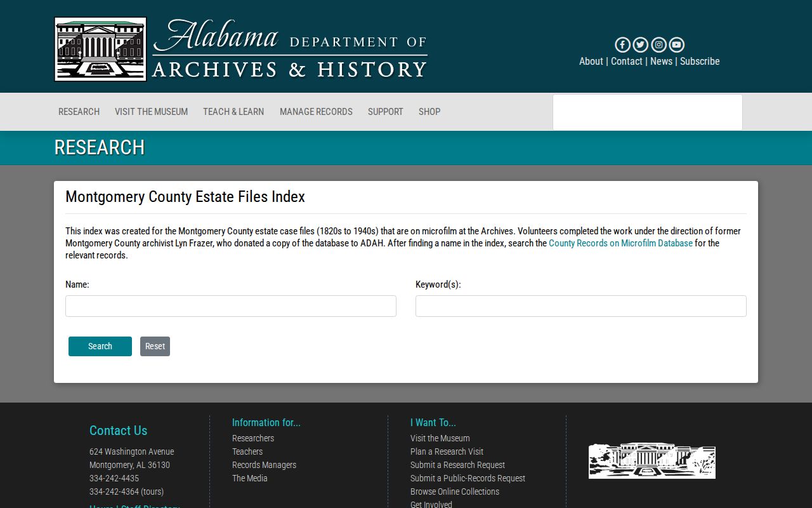The height and width of the screenshot is (508, 812).
Task: Focus the Keyword(s) input field
Action: click(581, 306)
